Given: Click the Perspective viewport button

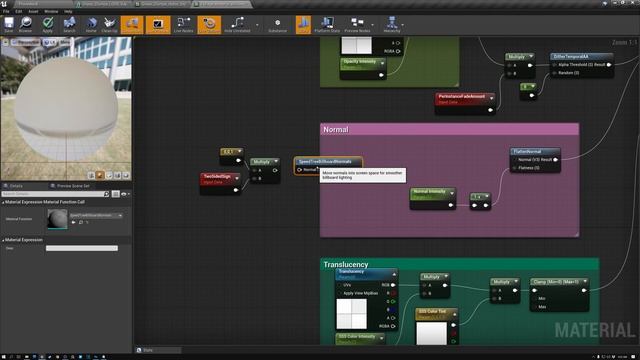Looking at the screenshot, I should coord(26,42).
